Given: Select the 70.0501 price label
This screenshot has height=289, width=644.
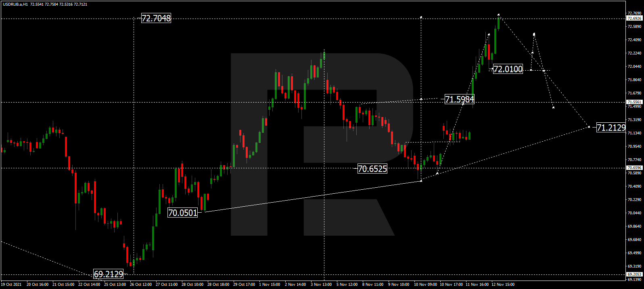Looking at the screenshot, I should click(183, 213).
